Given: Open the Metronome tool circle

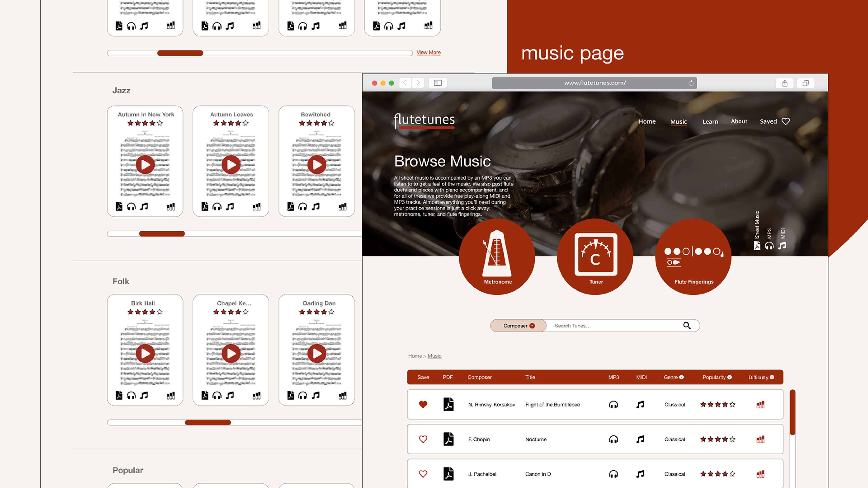Looking at the screenshot, I should coord(497,257).
